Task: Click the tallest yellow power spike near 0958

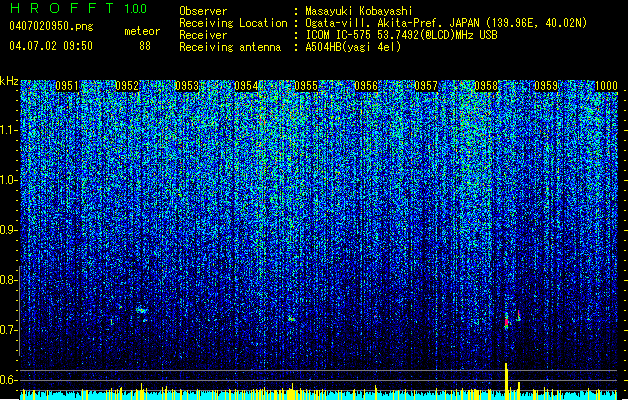Action: pos(506,381)
